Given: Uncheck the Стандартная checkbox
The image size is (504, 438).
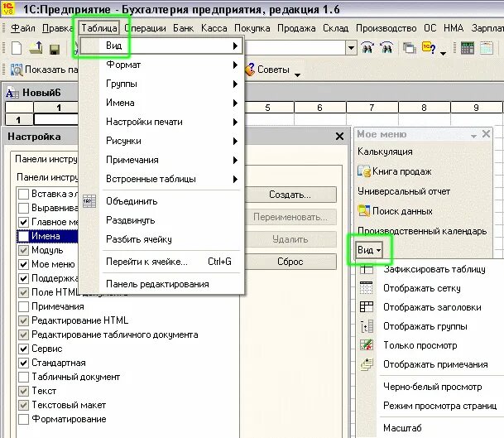Looking at the screenshot, I should (23, 363).
